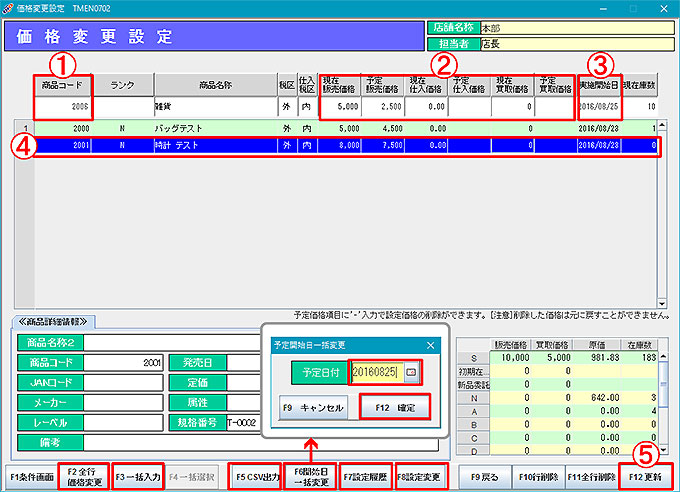Select the 時計 テスト row
Viewport: 680px width, 492px height.
346,145
